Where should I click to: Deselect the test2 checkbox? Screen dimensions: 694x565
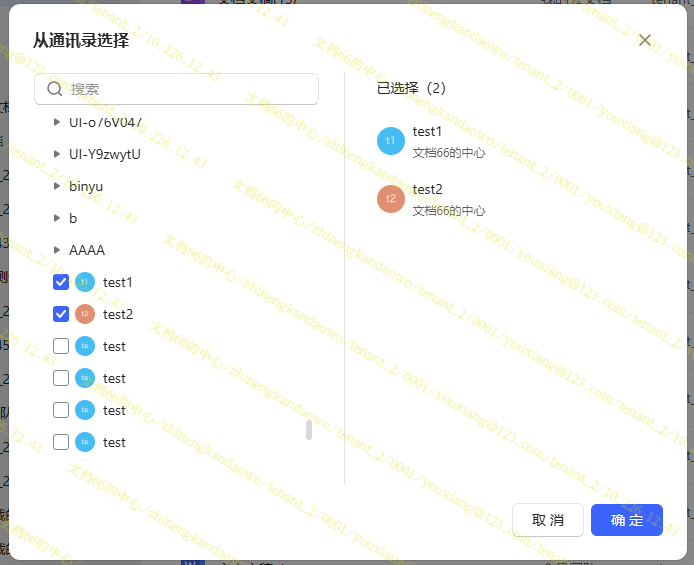click(x=61, y=314)
